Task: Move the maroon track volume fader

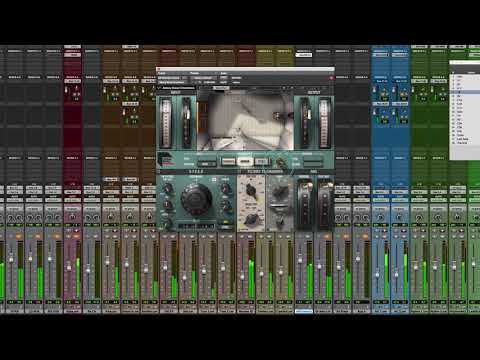Action: click(x=69, y=267)
